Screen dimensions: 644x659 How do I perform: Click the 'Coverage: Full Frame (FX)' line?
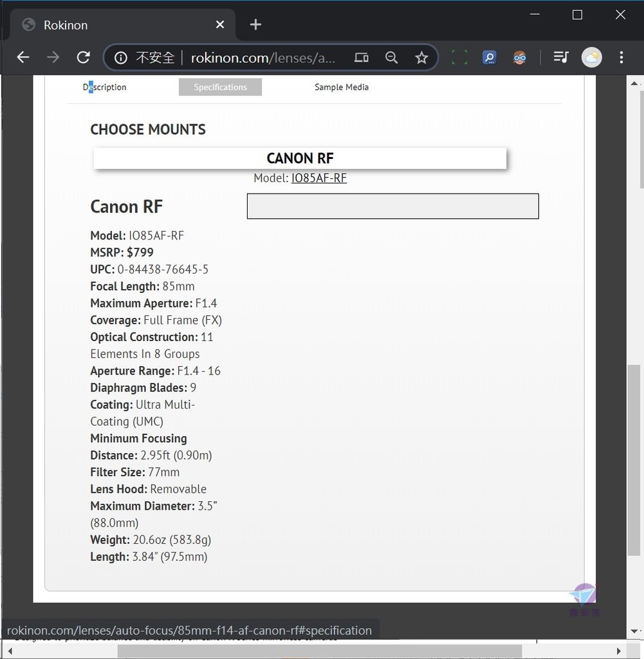(156, 320)
